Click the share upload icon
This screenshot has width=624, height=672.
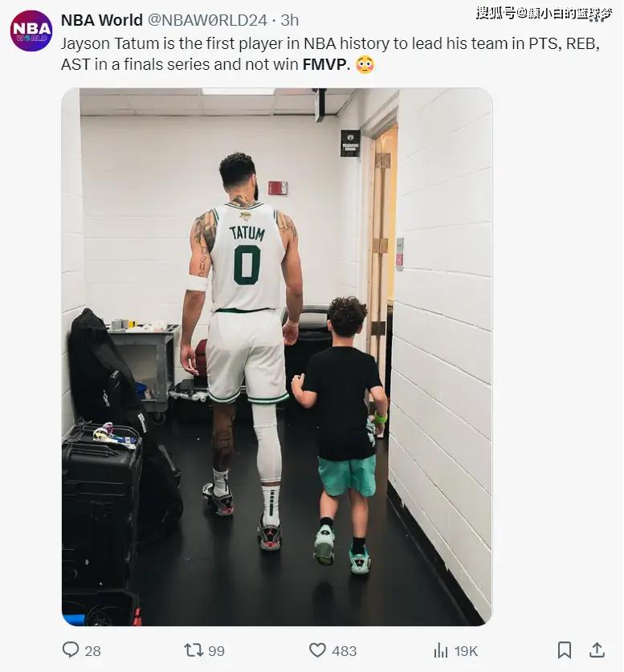coord(597,650)
